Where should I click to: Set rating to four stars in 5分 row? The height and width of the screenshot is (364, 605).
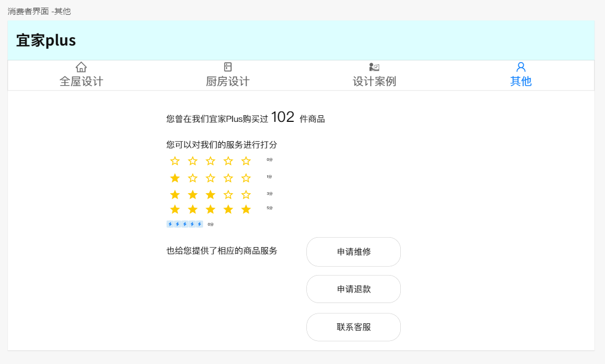[x=228, y=209]
